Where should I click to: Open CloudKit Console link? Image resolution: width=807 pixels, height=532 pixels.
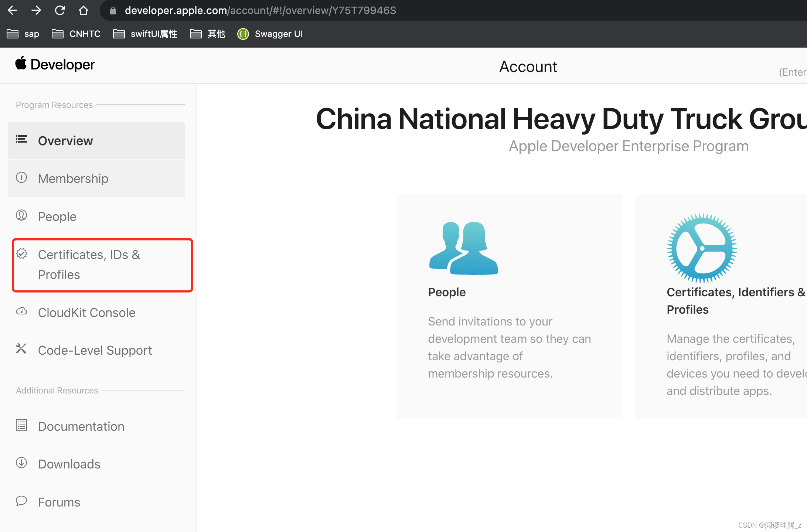click(x=86, y=313)
